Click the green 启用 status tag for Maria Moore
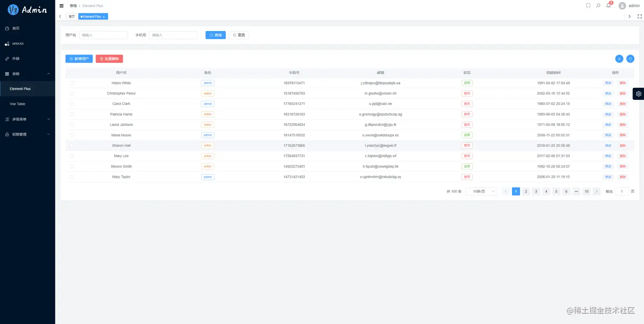The width and height of the screenshot is (644, 324). click(467, 135)
